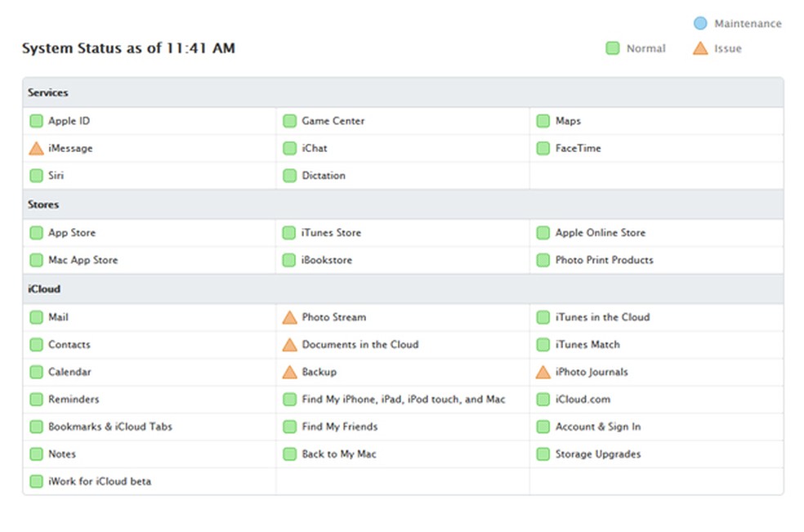Click the warning triangle next to Photo Stream
The image size is (804, 532).
pyautogui.click(x=290, y=317)
